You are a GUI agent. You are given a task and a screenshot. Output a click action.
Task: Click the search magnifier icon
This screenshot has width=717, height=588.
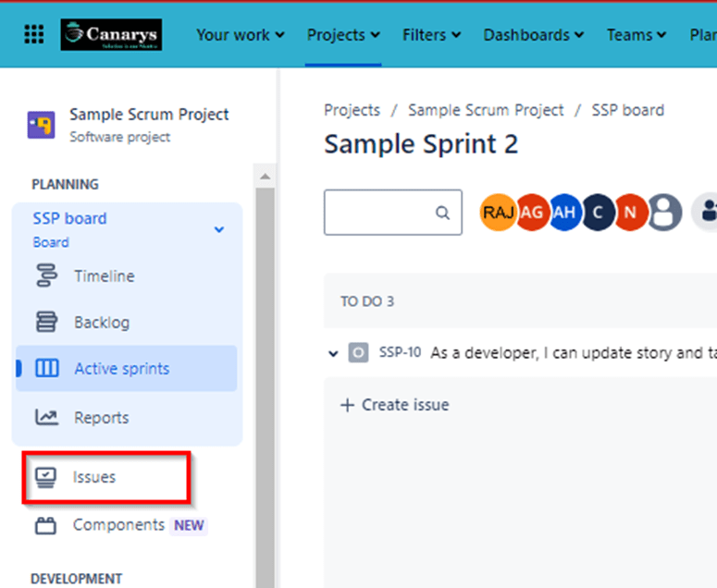click(x=442, y=213)
